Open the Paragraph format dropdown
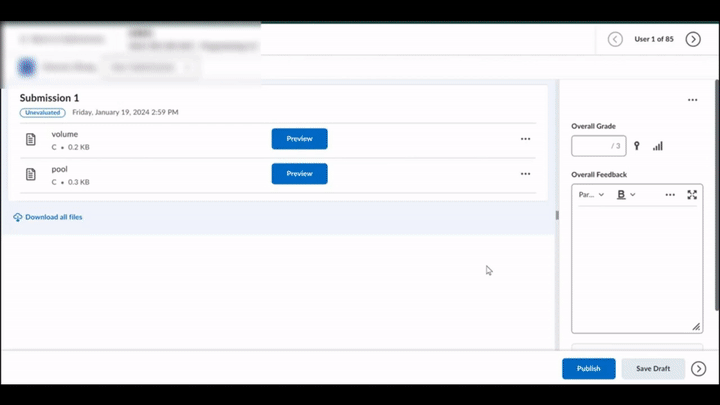 click(591, 195)
